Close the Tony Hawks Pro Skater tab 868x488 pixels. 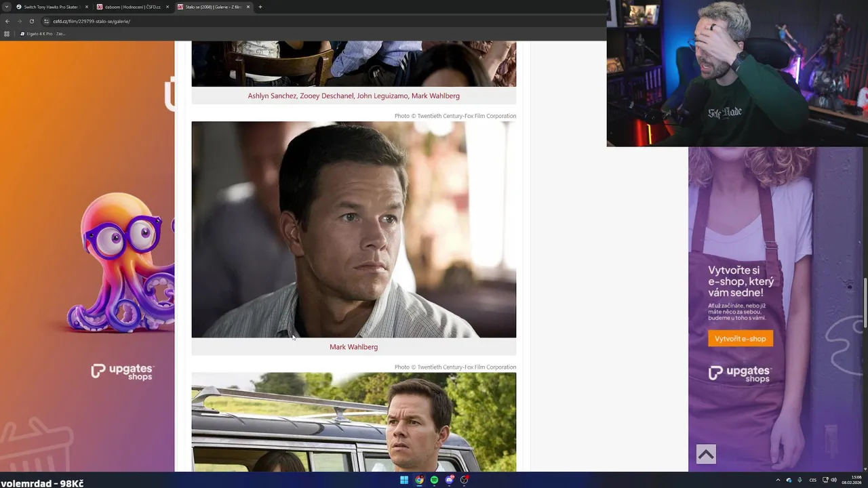(x=87, y=7)
